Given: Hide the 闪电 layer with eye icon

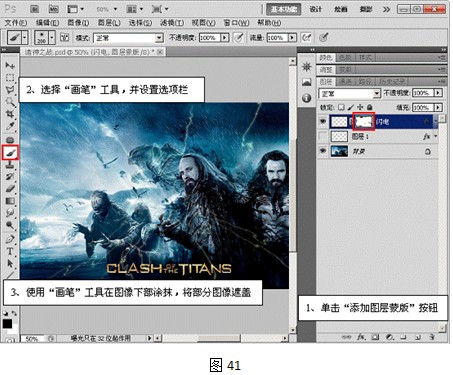Looking at the screenshot, I should pyautogui.click(x=323, y=121).
